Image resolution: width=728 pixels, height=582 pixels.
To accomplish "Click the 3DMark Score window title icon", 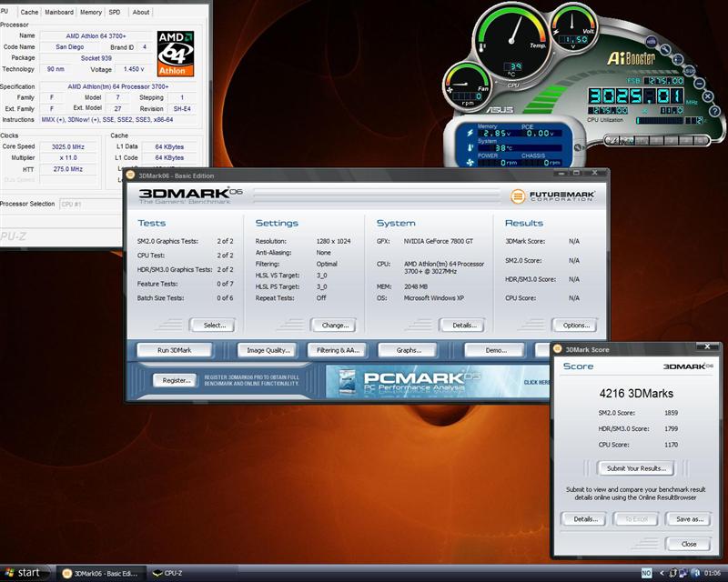I will point(558,349).
